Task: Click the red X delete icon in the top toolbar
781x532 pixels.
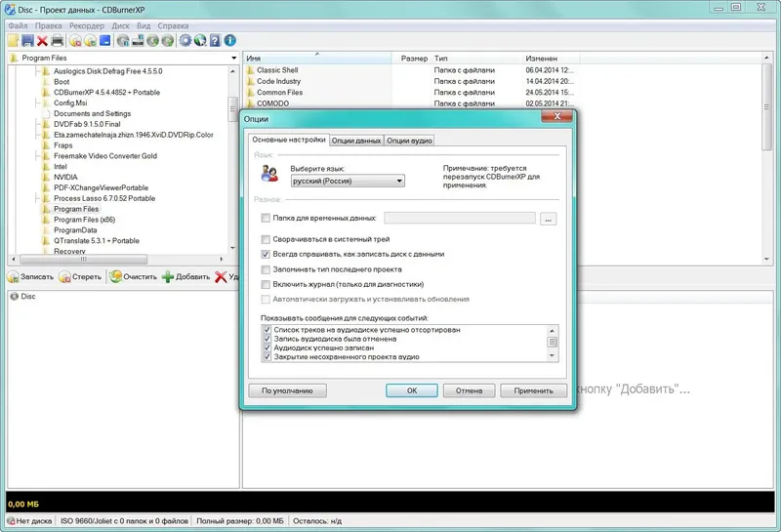Action: tap(42, 41)
